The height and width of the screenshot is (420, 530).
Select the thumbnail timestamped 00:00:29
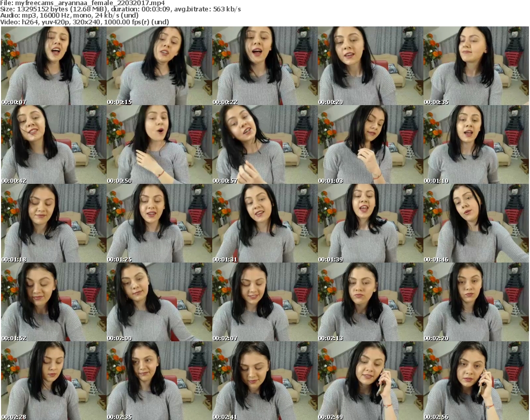[x=371, y=66]
